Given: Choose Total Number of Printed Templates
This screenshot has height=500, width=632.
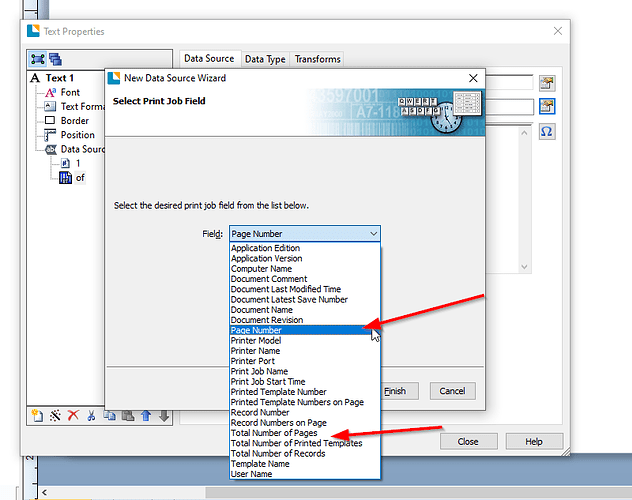Looking at the screenshot, I should pos(305,444).
